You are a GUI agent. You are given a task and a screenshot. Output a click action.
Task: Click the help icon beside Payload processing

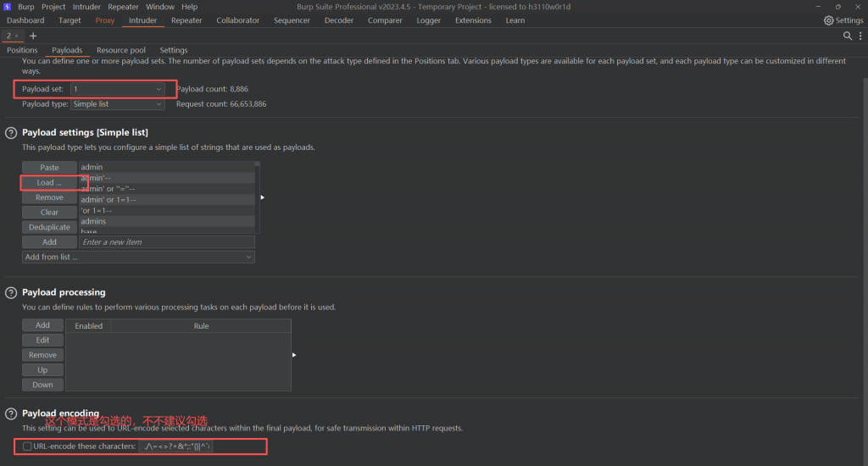pyautogui.click(x=11, y=293)
